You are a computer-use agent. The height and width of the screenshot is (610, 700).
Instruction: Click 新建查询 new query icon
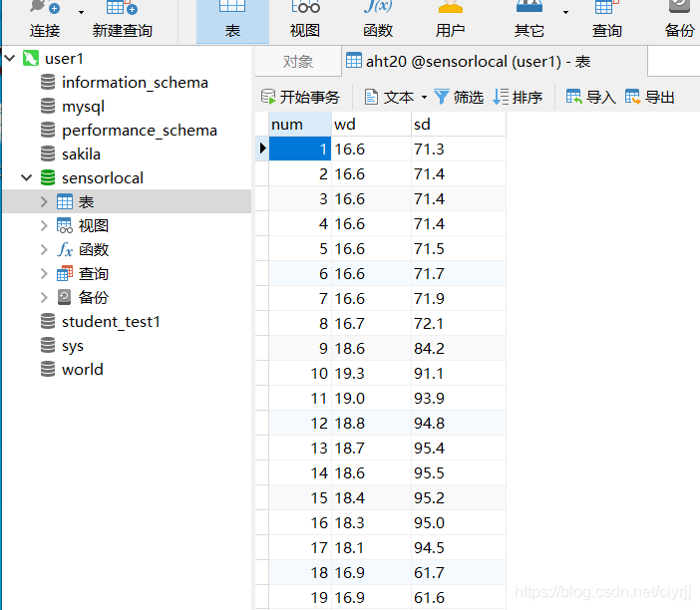[x=122, y=9]
